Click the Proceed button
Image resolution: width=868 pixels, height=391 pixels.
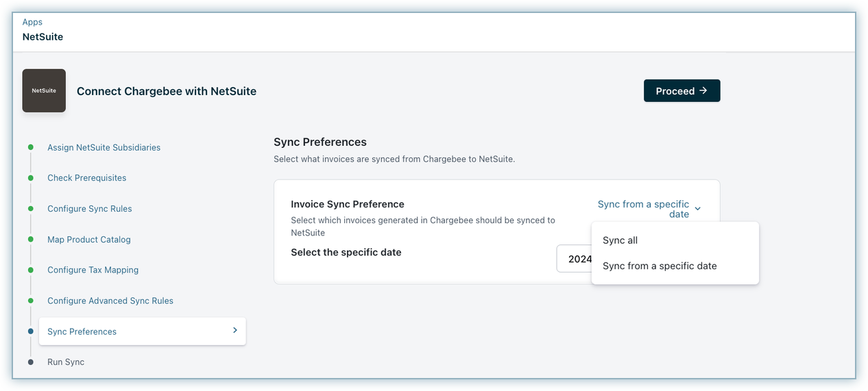(x=682, y=91)
